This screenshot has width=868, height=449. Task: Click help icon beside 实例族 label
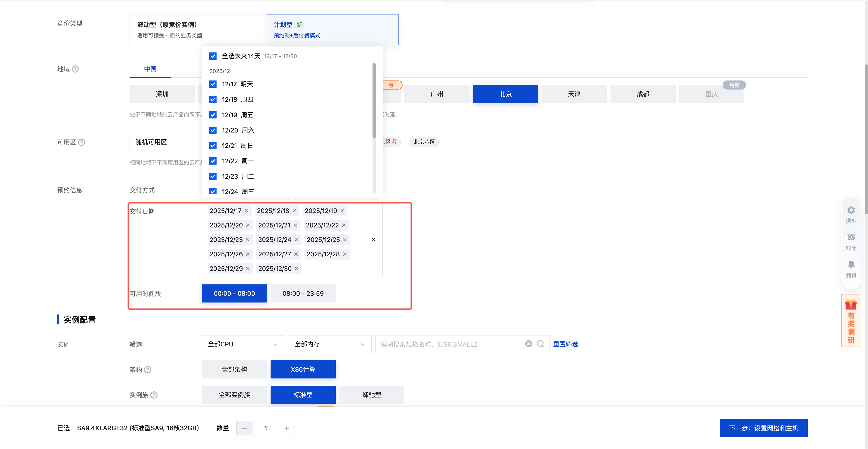154,395
